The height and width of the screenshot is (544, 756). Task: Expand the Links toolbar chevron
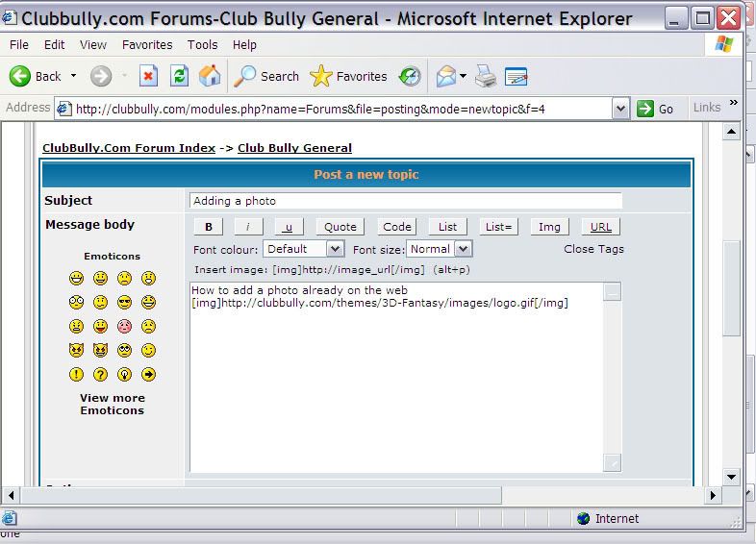[733, 103]
